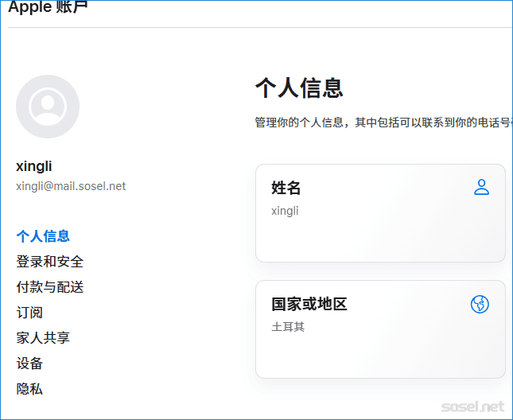Click the xingli value in the 姓名 card
Viewport: 513px width, 420px height.
[x=285, y=211]
